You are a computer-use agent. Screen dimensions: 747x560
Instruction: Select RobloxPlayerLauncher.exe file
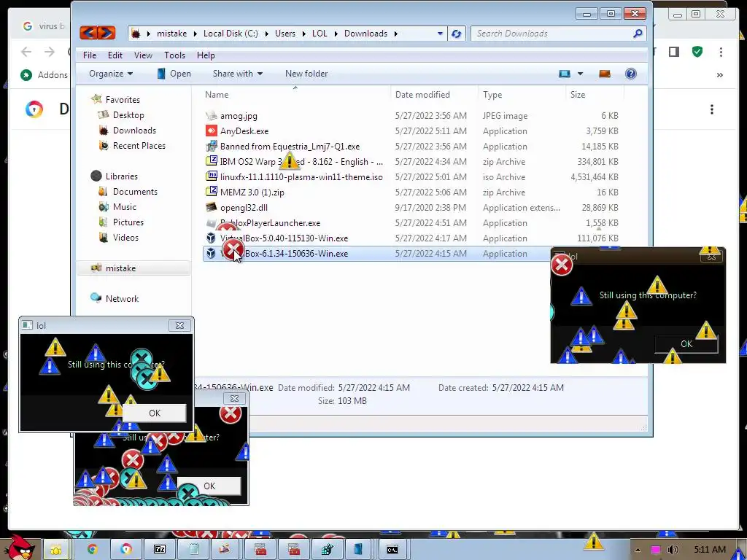(270, 223)
